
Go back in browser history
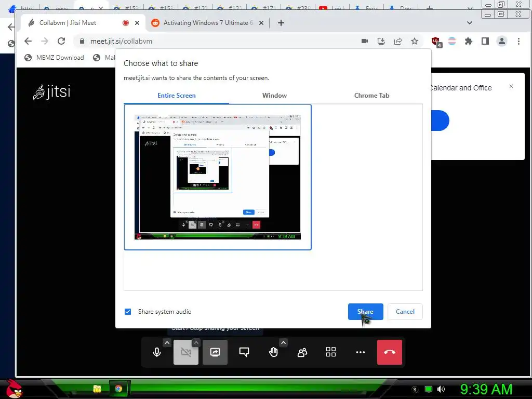click(28, 41)
